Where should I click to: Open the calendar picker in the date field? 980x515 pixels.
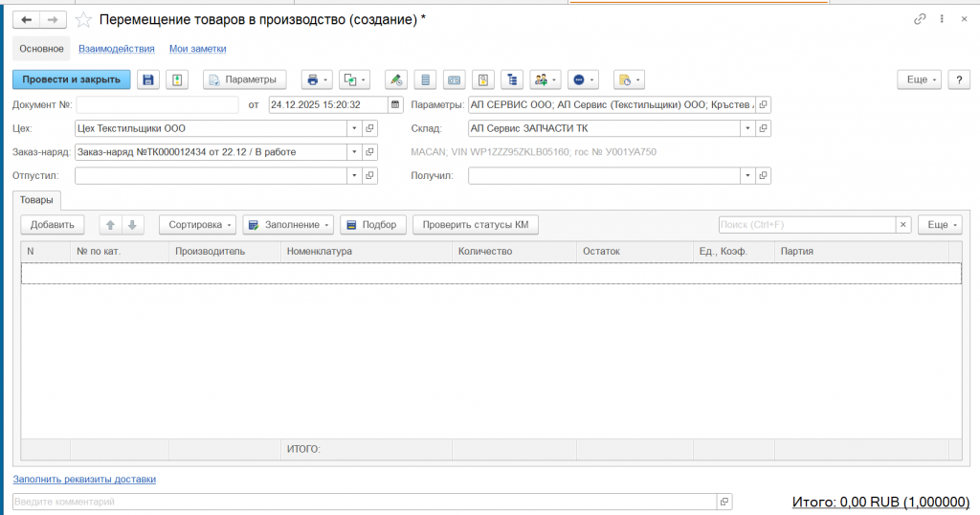coord(395,104)
